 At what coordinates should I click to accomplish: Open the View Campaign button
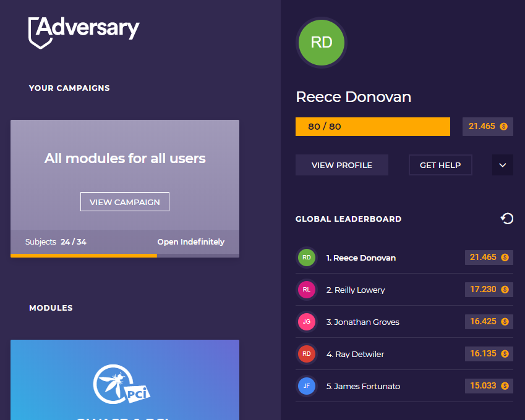[x=125, y=201]
